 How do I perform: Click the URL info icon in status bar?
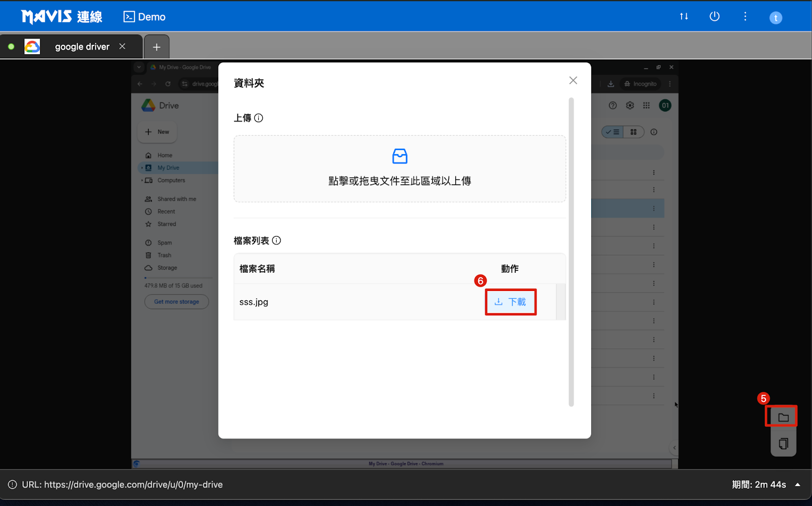click(x=12, y=485)
